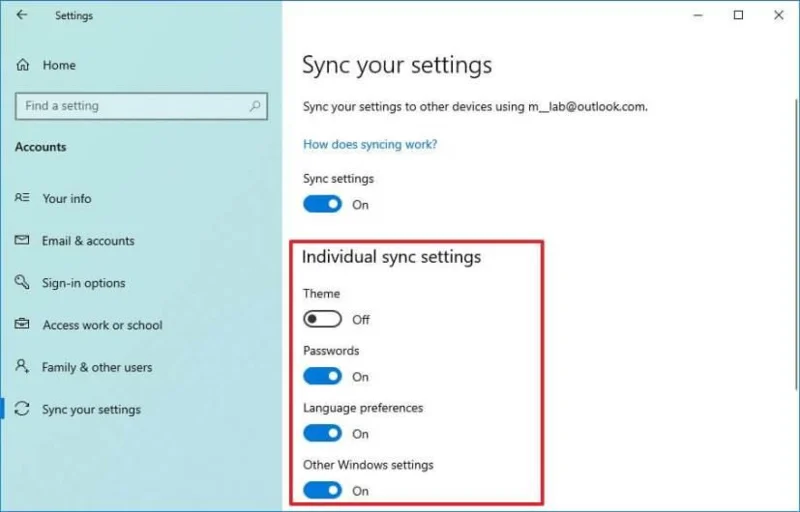
Task: Click the Sync your settings page title
Action: pyautogui.click(x=397, y=66)
